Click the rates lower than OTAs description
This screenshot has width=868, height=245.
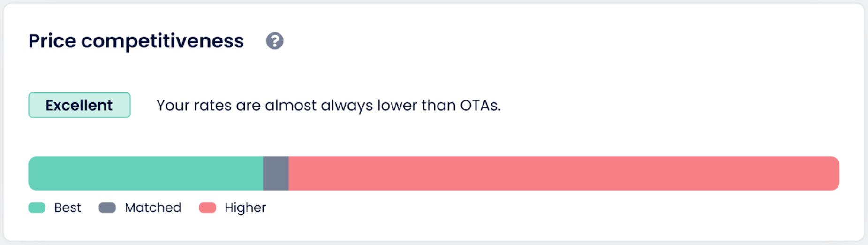coord(329,106)
